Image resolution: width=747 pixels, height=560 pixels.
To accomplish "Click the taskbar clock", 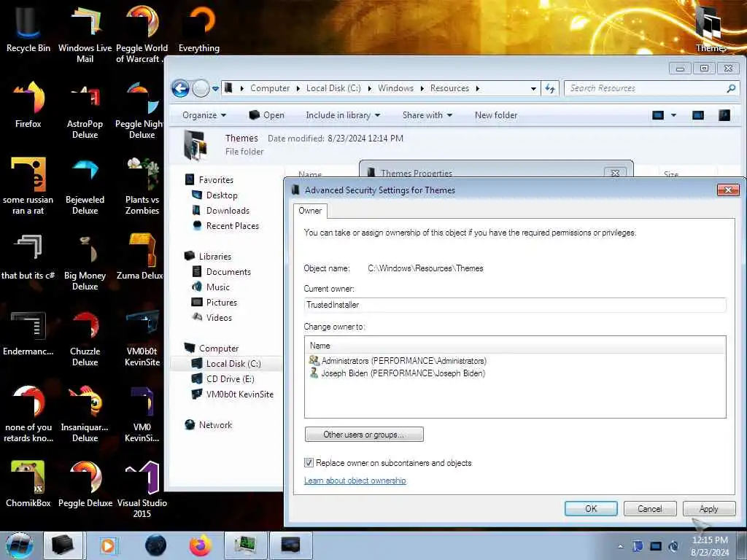I will [x=709, y=546].
